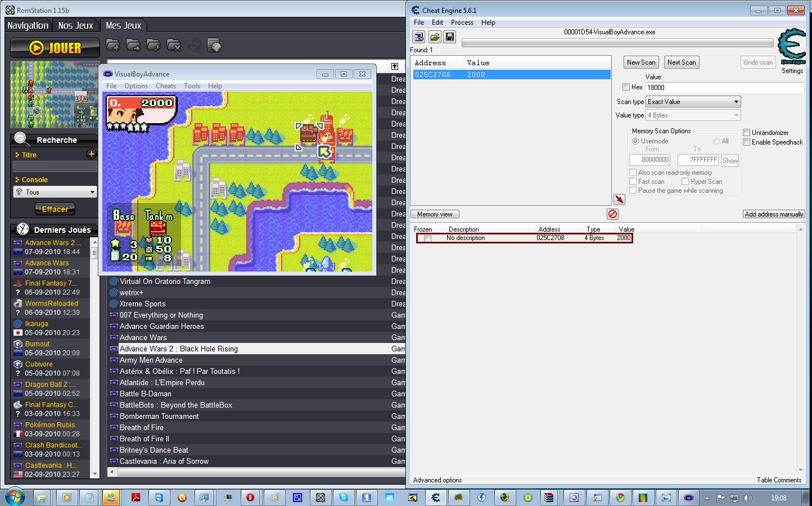Open Chrome from the taskbar

(x=620, y=498)
